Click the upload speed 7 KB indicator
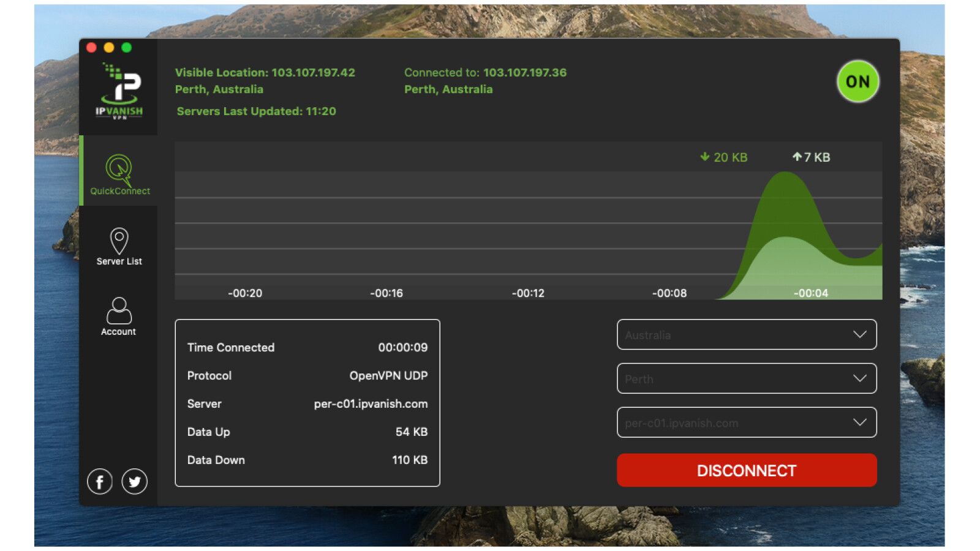Screen dimensions: 980x551 [811, 157]
